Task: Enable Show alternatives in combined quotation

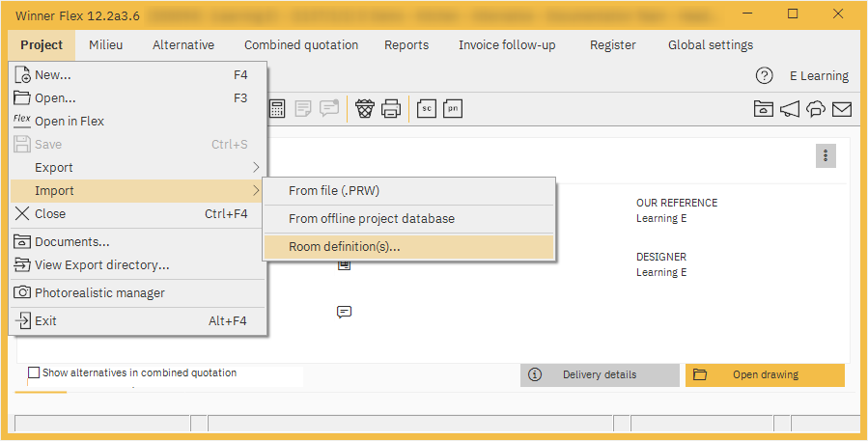Action: pos(35,372)
